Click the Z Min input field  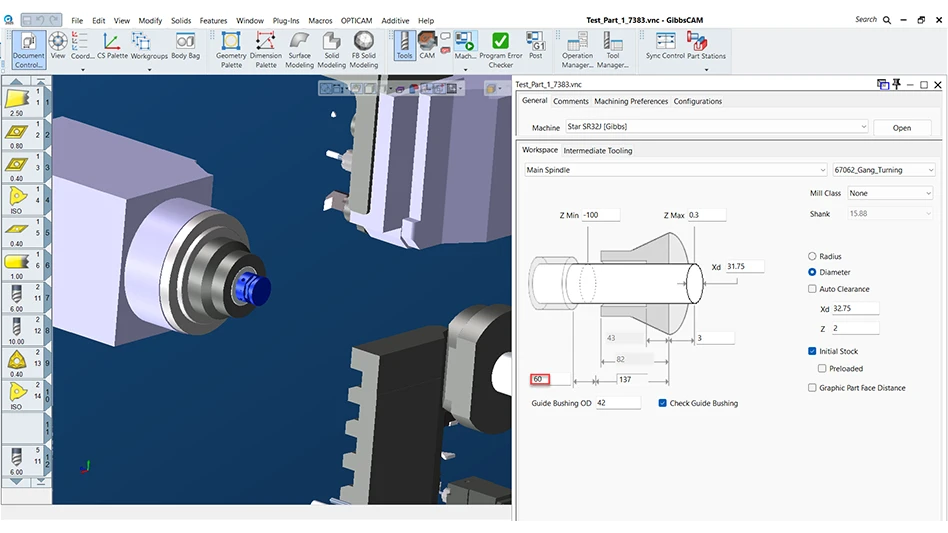coord(601,215)
